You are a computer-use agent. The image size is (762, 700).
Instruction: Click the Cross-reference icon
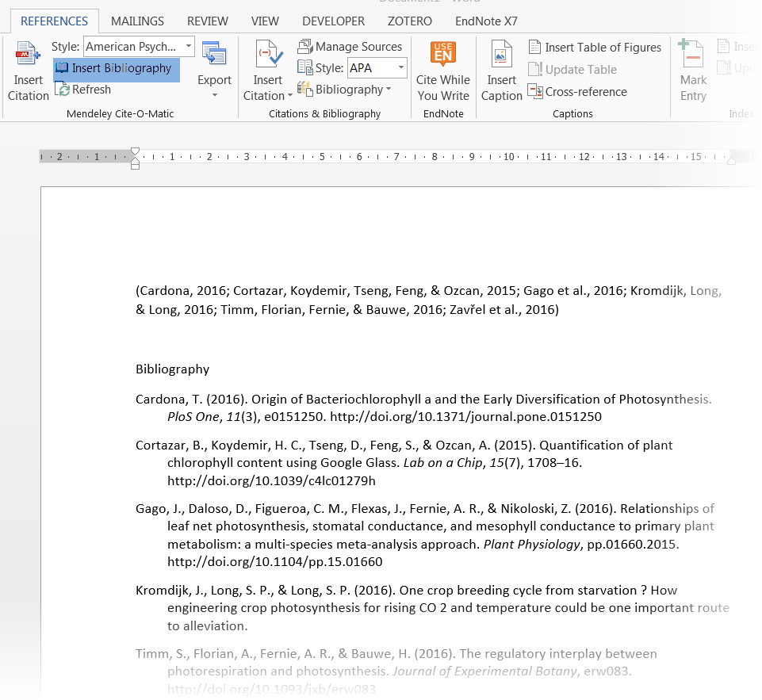tap(535, 91)
